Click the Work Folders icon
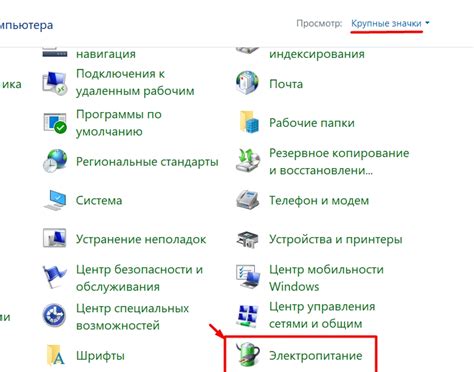The image size is (474, 372). tap(248, 122)
